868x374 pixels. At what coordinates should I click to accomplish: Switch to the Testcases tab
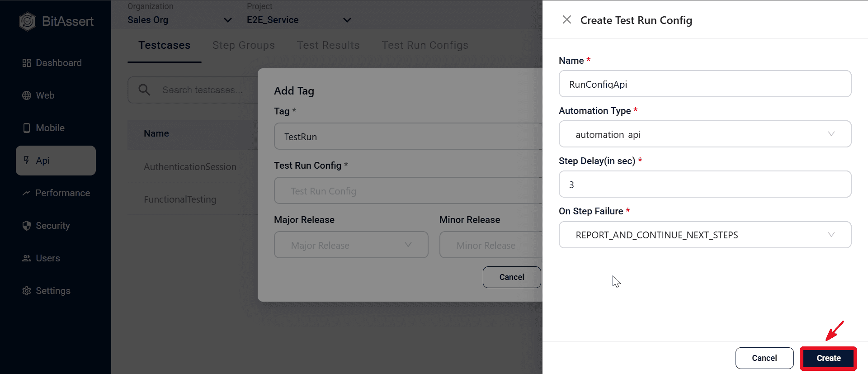pyautogui.click(x=165, y=45)
